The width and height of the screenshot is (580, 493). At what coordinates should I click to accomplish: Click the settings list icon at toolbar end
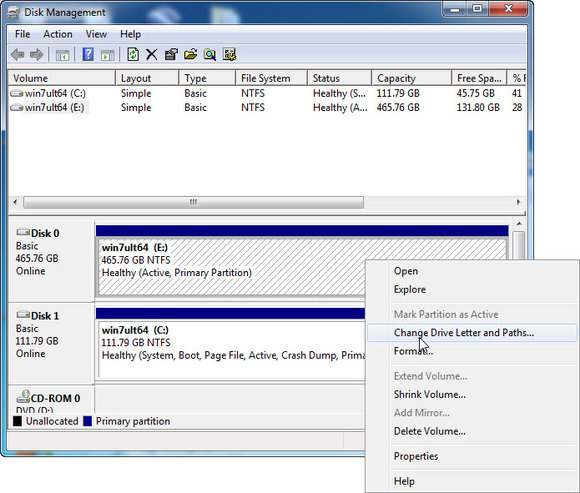pyautogui.click(x=229, y=55)
